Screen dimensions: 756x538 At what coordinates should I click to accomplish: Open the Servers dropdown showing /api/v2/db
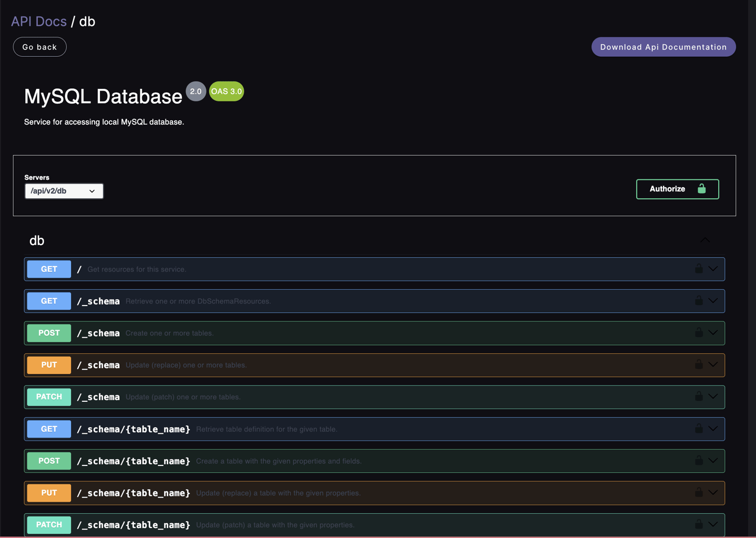pos(64,191)
